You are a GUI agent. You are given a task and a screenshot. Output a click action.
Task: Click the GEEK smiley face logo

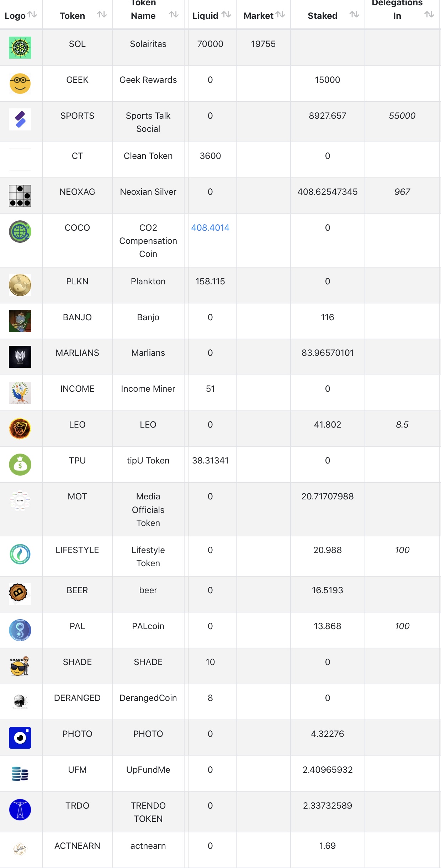point(20,84)
